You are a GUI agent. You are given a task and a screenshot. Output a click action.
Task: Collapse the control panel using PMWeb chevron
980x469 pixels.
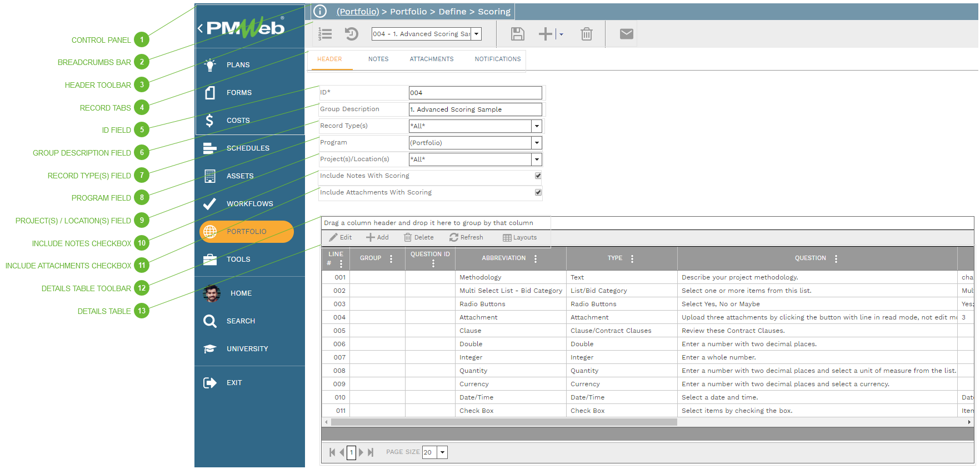(x=201, y=28)
